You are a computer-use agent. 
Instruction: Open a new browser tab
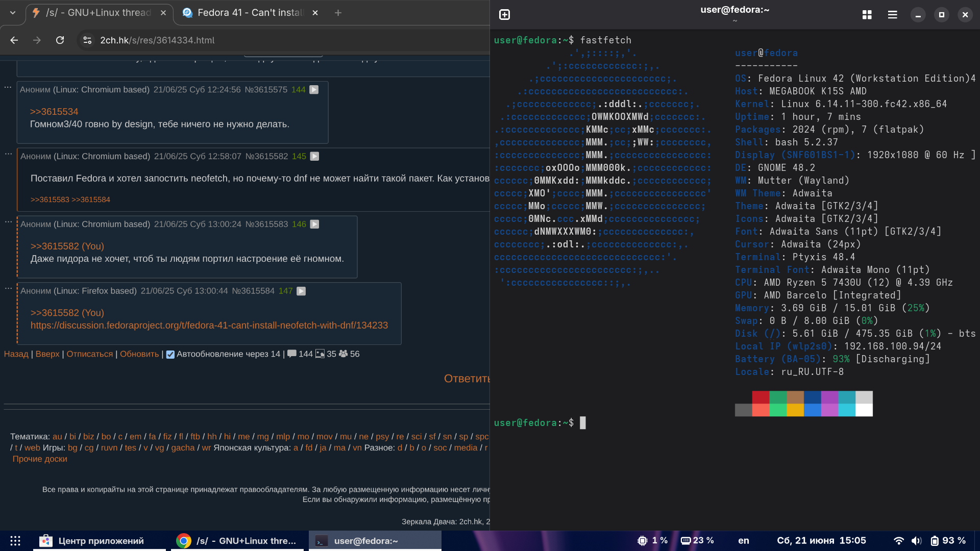click(338, 13)
